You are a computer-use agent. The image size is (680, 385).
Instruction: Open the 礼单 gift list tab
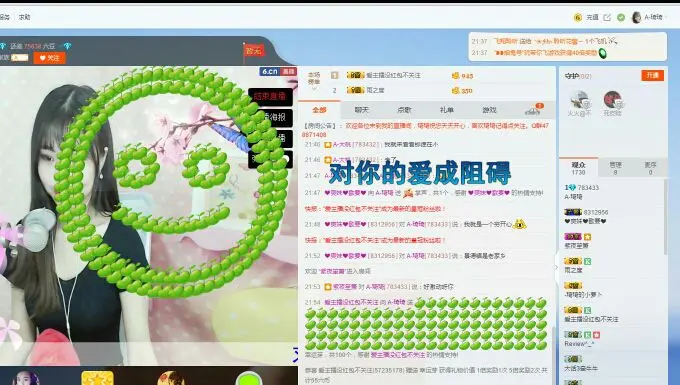pyautogui.click(x=447, y=110)
